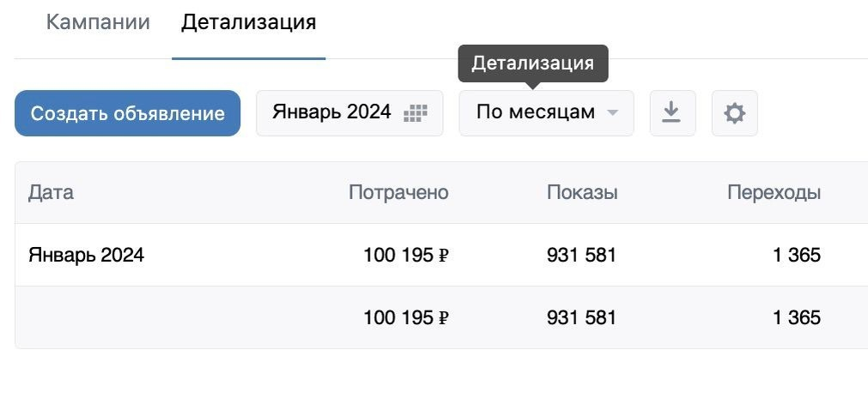This screenshot has width=868, height=398.
Task: Select the Детализация tab
Action: click(249, 22)
